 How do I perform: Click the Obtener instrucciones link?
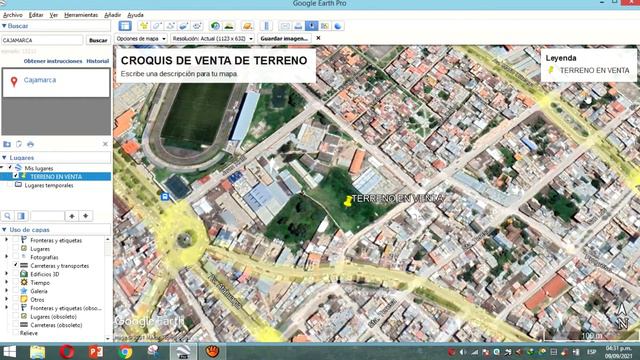tap(53, 61)
